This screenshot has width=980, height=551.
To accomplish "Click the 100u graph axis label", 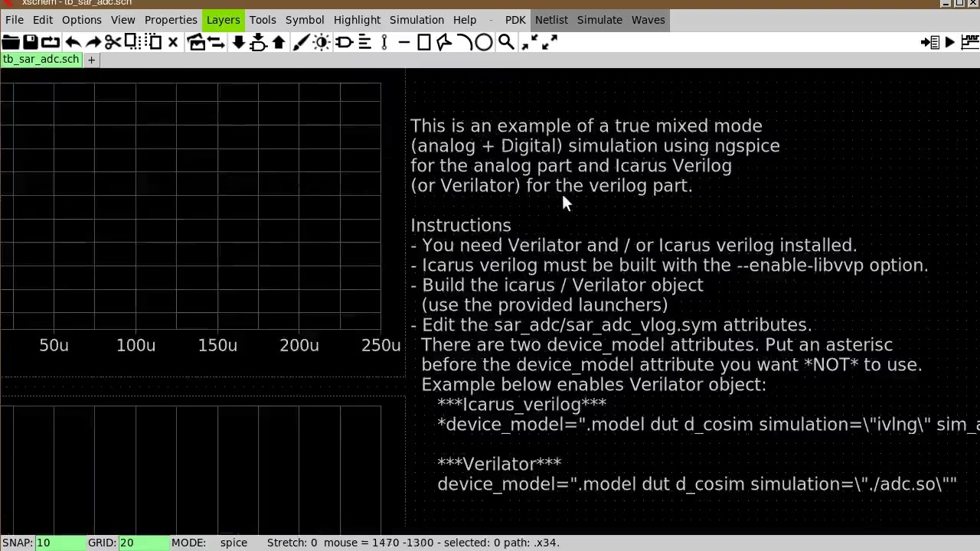I will 136,346.
